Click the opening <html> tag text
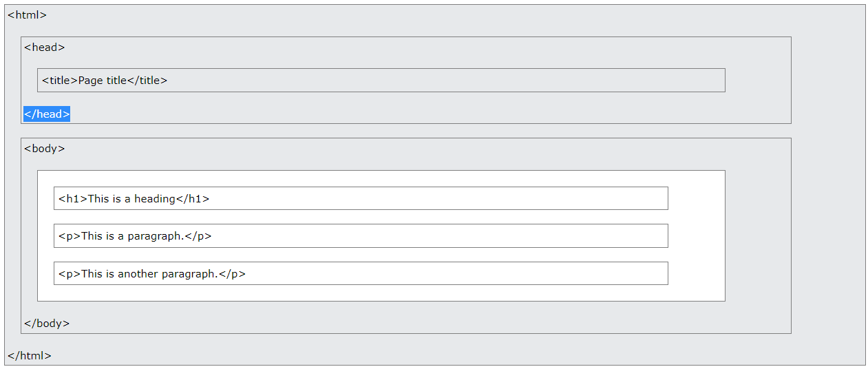This screenshot has height=369, width=868. (x=27, y=15)
